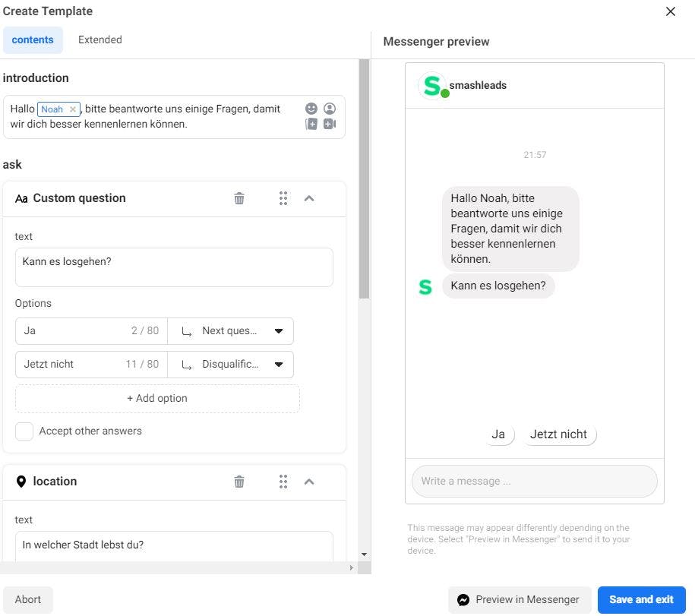The width and height of the screenshot is (695, 616).
Task: Collapse the location section
Action: click(x=309, y=482)
